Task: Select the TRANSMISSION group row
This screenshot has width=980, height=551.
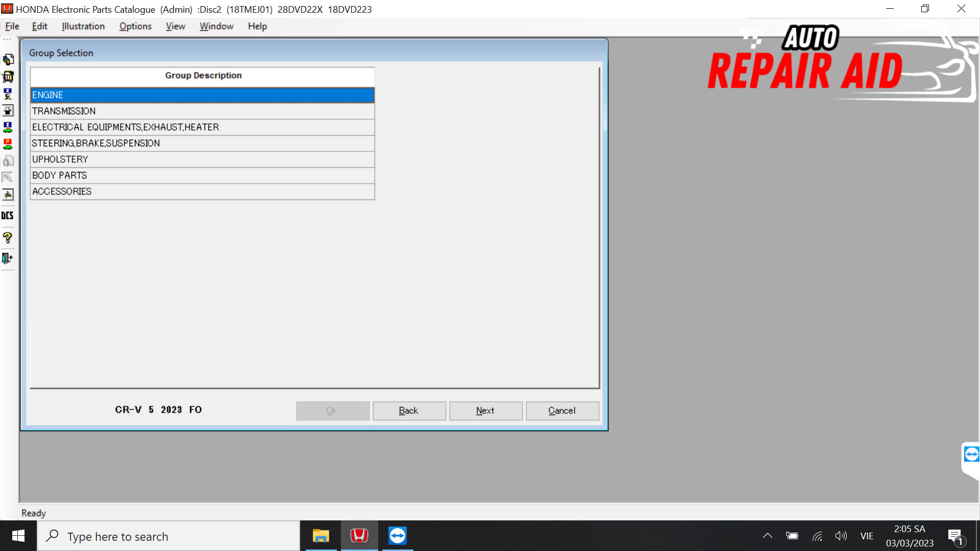Action: (x=203, y=111)
